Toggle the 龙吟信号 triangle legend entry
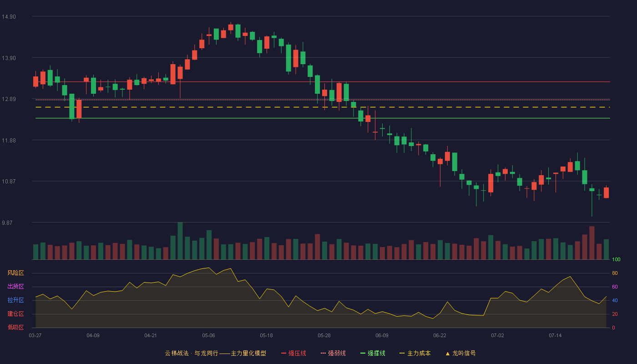 click(460, 353)
